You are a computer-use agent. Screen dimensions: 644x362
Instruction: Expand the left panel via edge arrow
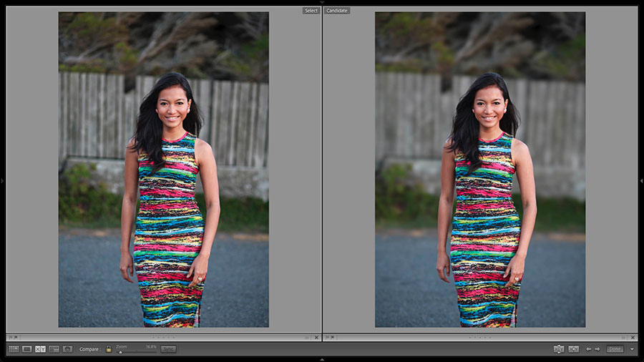pyautogui.click(x=2, y=181)
